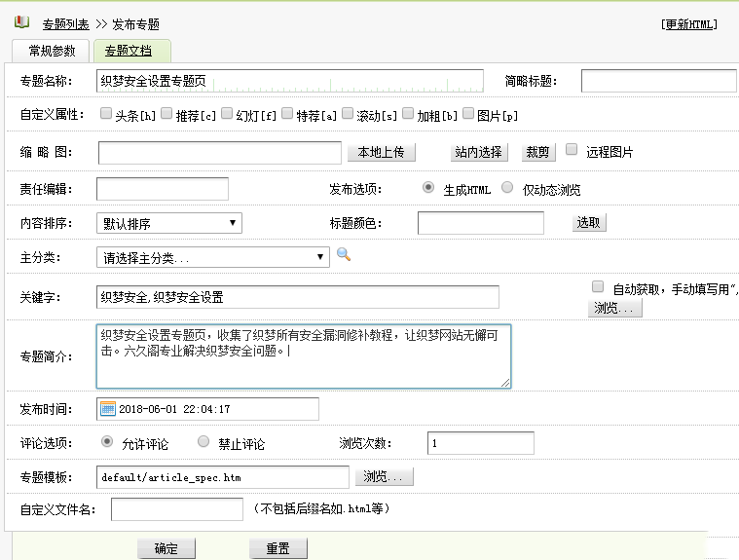This screenshot has height=560, width=739.
Task: Switch to the 常规参数 tab
Action: [51, 51]
